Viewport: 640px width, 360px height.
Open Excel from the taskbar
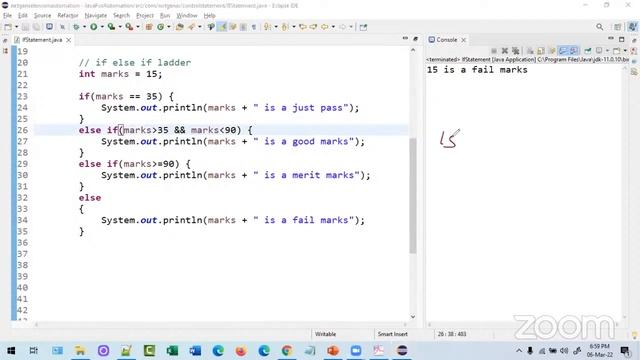172,351
